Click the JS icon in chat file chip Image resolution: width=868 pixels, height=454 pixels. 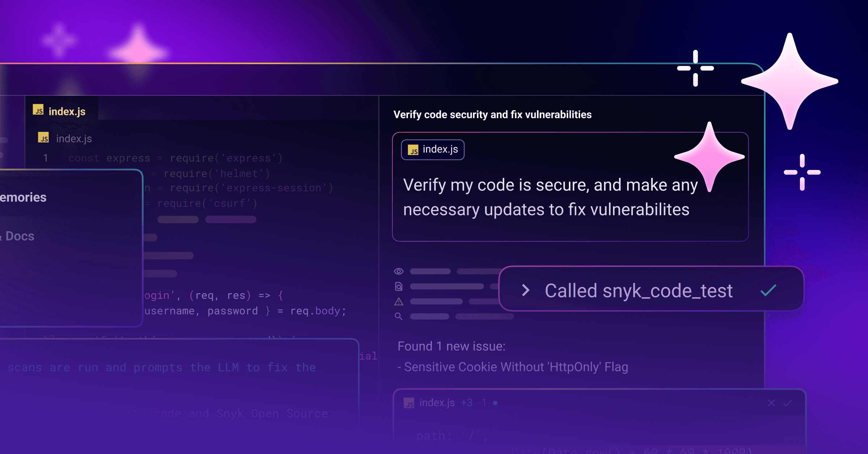coord(413,150)
